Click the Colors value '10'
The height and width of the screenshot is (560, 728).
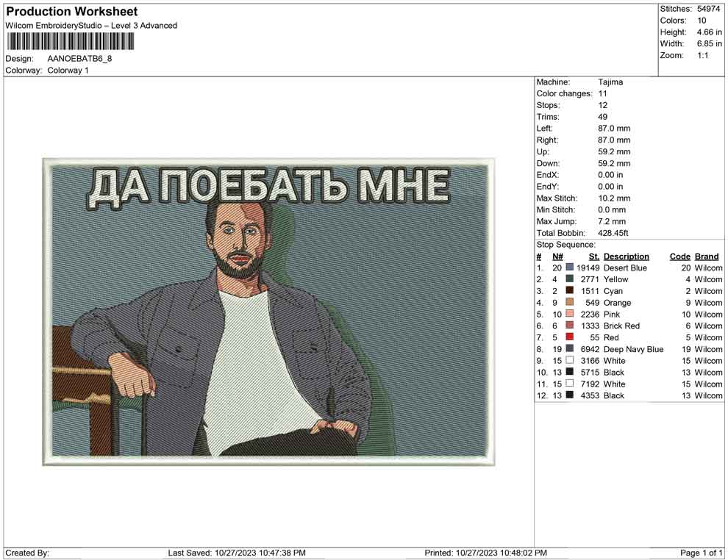point(702,21)
